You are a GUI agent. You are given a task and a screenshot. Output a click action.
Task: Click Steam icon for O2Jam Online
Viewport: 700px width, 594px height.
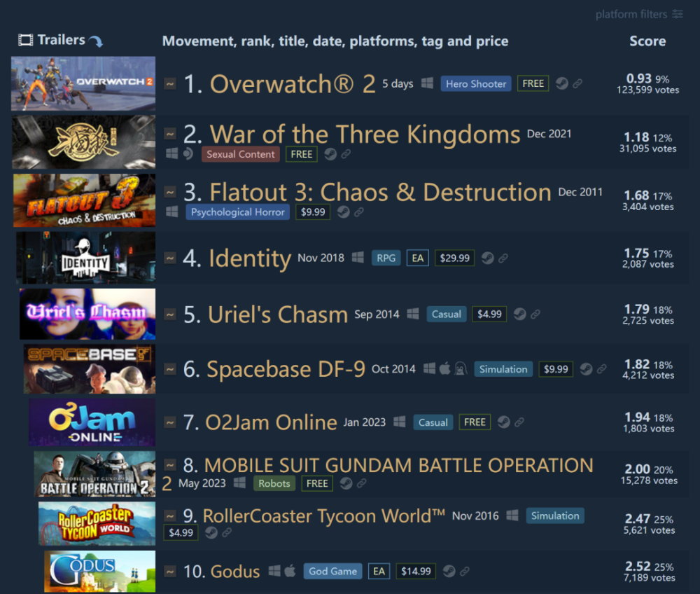[x=503, y=422]
